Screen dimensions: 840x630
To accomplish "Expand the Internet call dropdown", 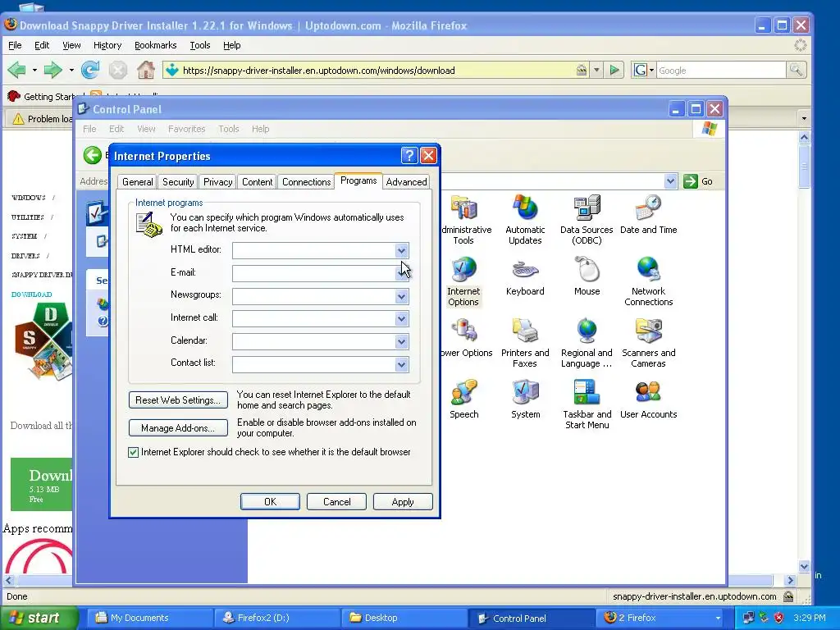I will coord(401,319).
